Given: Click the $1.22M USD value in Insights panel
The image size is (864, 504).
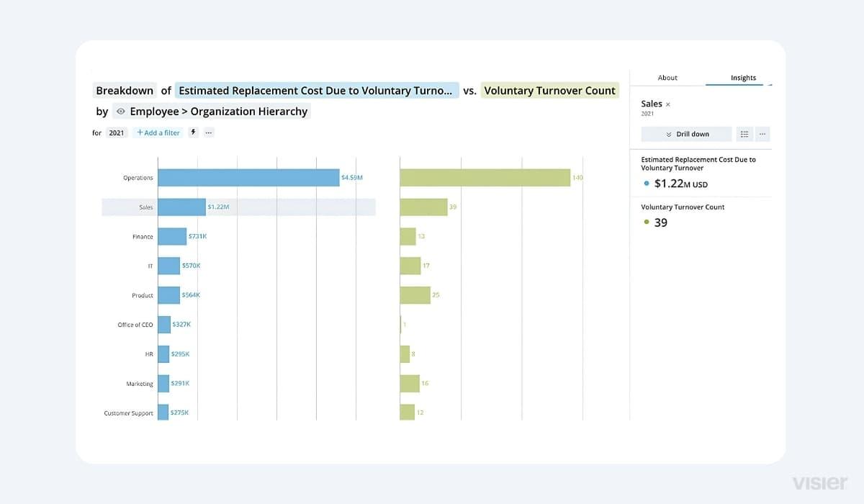Looking at the screenshot, I should pos(680,184).
